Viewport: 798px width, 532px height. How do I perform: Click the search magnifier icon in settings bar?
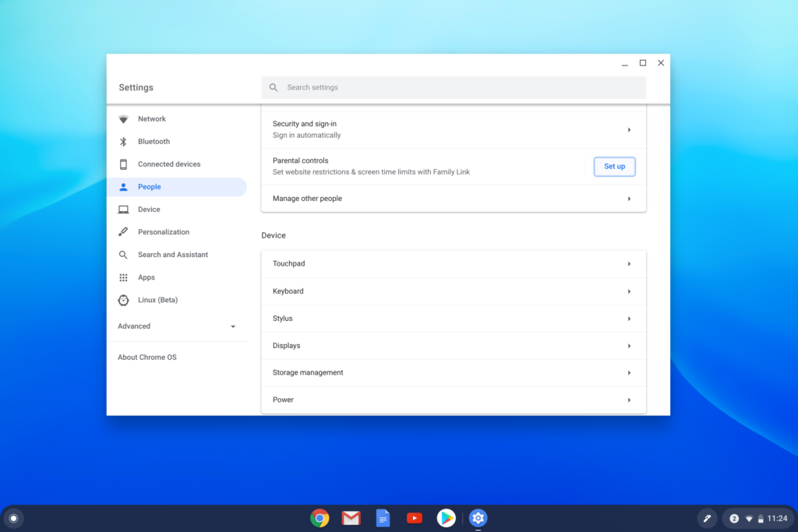tap(274, 87)
